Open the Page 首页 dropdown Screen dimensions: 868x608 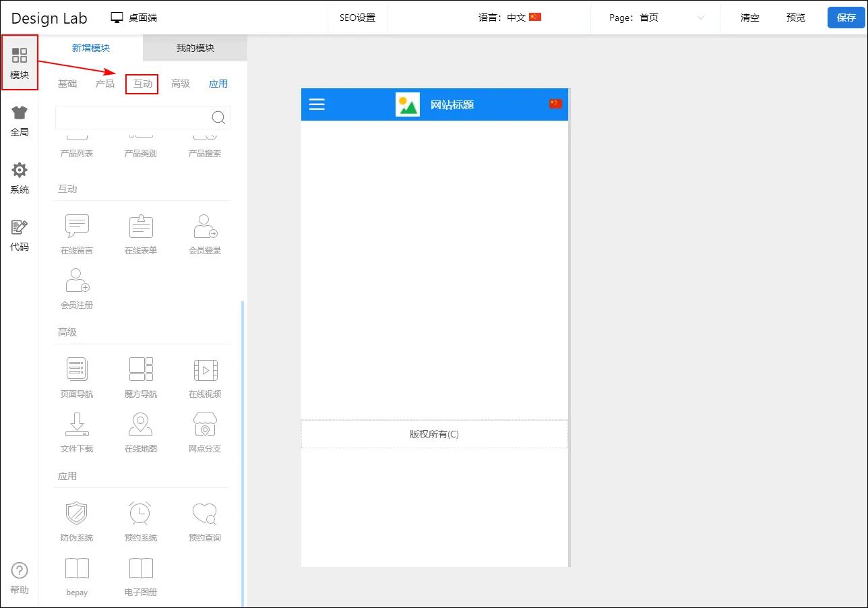coord(656,18)
